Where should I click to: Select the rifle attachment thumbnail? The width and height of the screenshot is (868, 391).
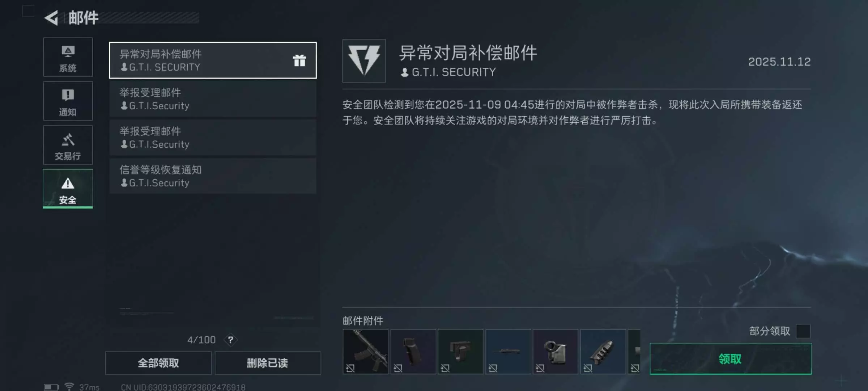365,352
